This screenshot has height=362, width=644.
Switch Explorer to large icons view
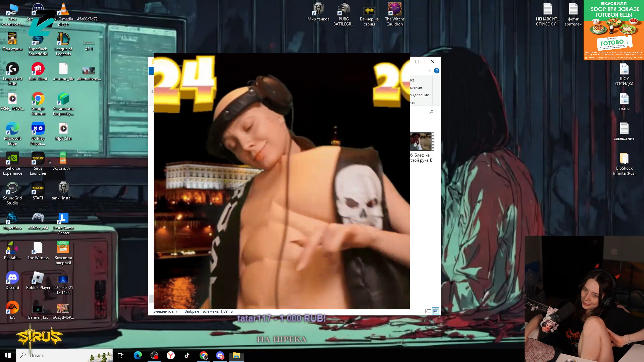[435, 311]
